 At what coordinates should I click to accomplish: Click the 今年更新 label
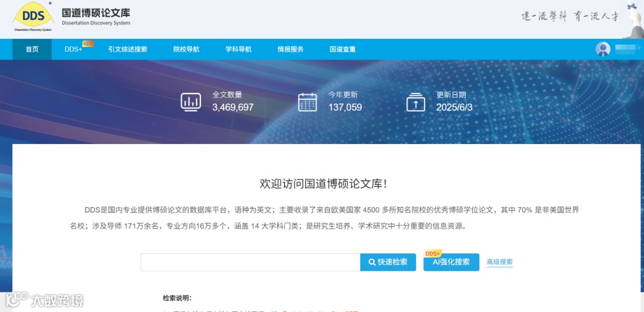tap(343, 95)
